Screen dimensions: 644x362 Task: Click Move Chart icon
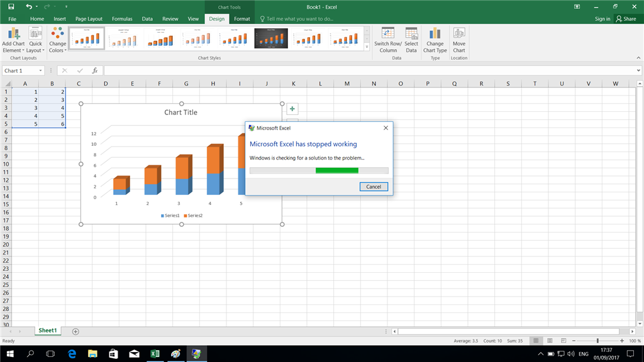(458, 40)
